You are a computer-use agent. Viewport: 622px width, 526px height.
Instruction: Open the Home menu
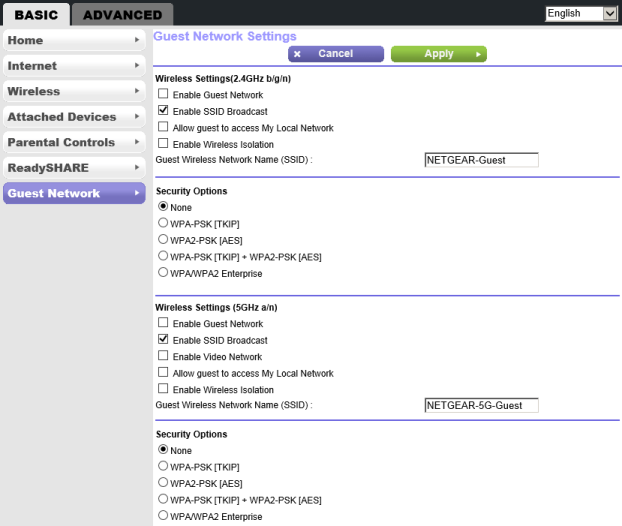(x=74, y=40)
